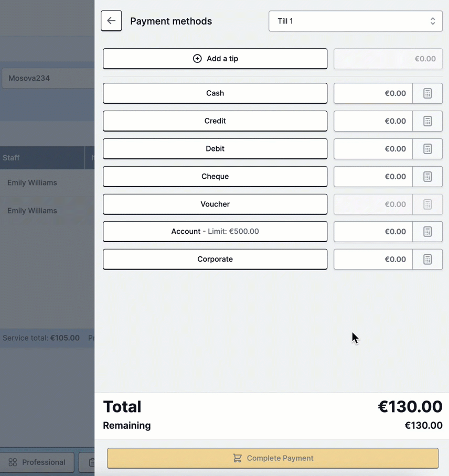Open calculator for Cheque amount
The width and height of the screenshot is (449, 476).
(427, 177)
